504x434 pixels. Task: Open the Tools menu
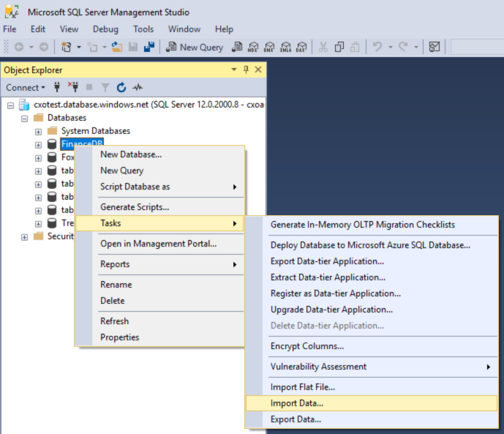click(143, 29)
